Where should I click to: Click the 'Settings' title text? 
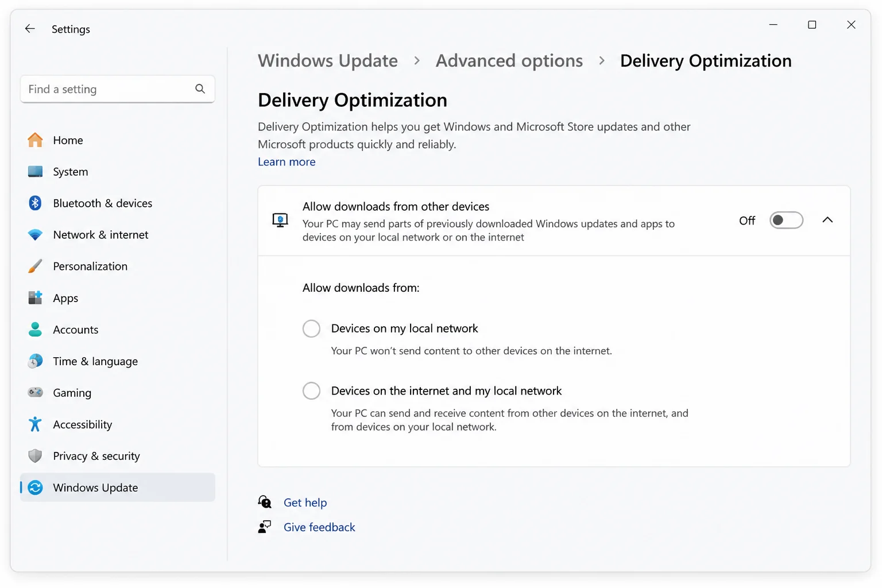pyautogui.click(x=71, y=29)
